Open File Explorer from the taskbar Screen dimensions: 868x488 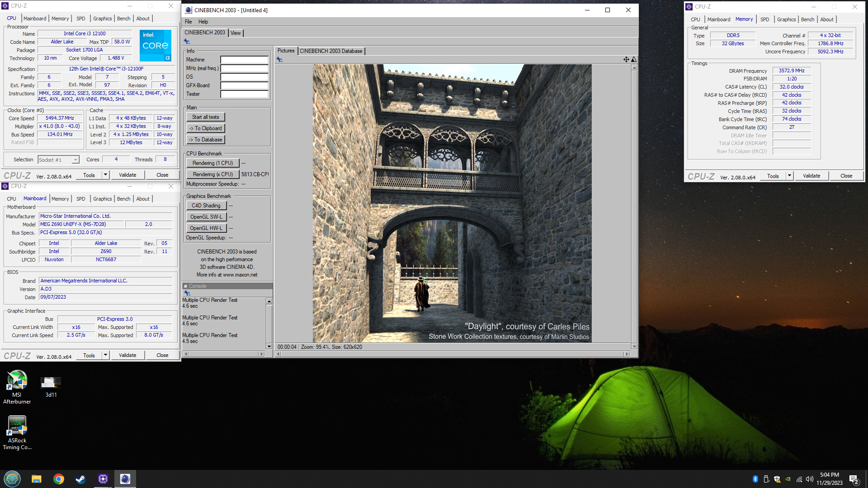(37, 479)
